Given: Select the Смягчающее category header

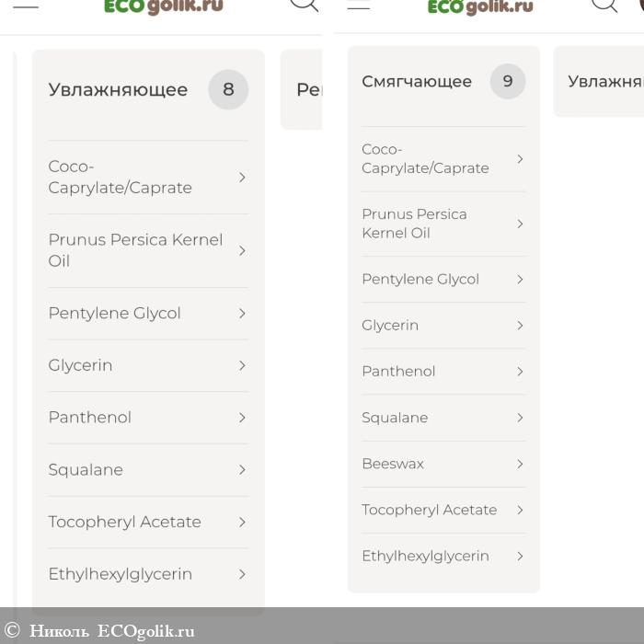Looking at the screenshot, I should click(417, 81).
